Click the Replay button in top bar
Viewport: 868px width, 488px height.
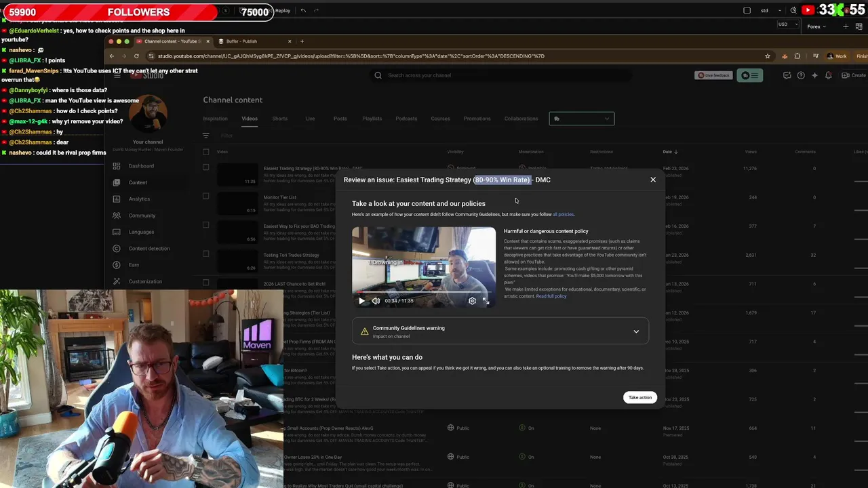point(282,10)
